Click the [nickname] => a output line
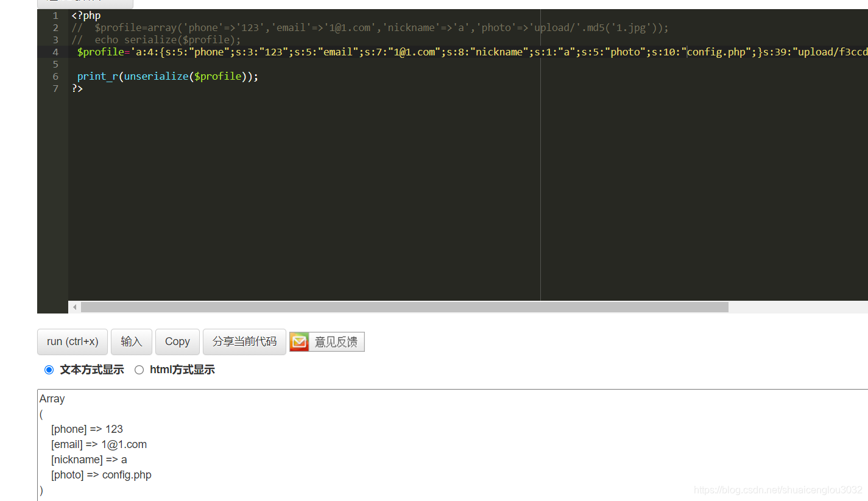 (x=89, y=460)
